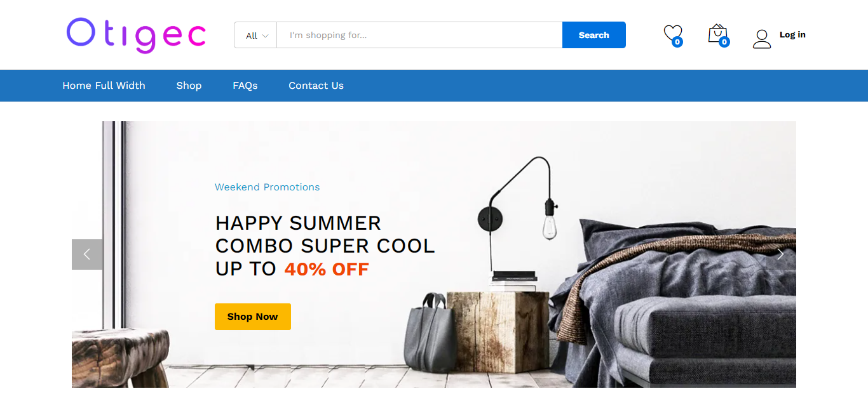
Task: Focus the I'm shopping for search field
Action: click(419, 35)
